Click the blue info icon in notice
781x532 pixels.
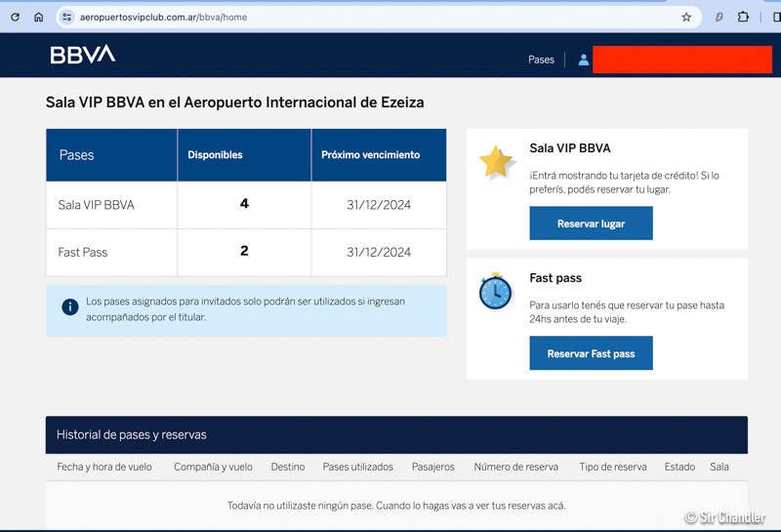coord(70,307)
